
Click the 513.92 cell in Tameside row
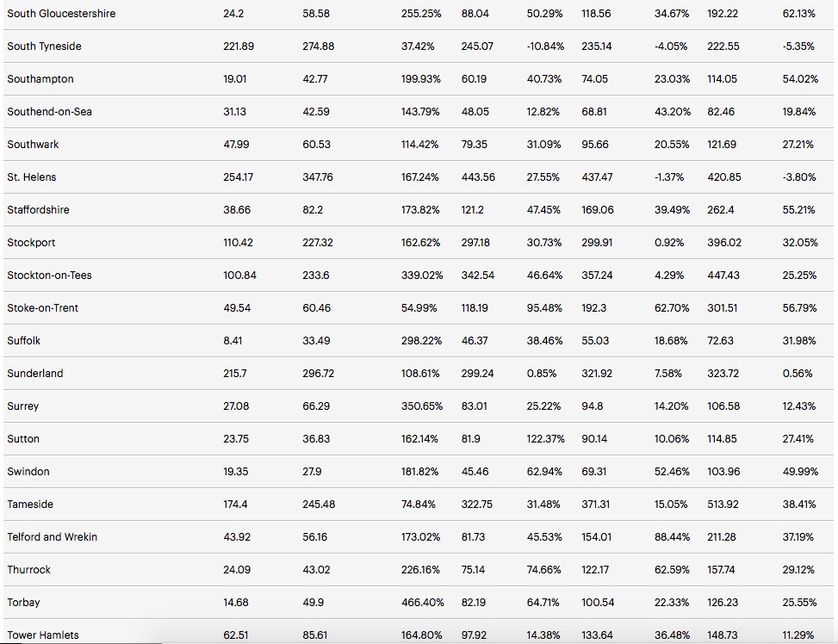tap(723, 505)
